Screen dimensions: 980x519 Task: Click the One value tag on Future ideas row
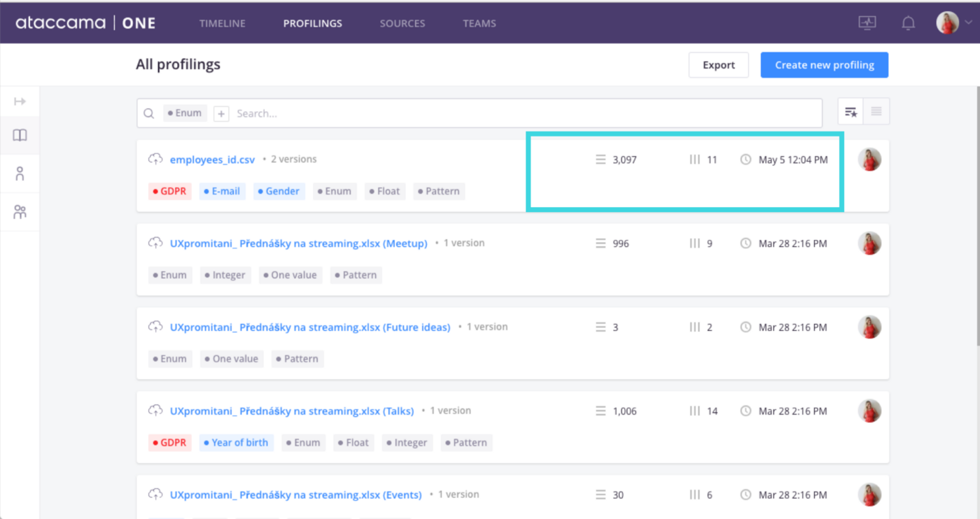(232, 359)
